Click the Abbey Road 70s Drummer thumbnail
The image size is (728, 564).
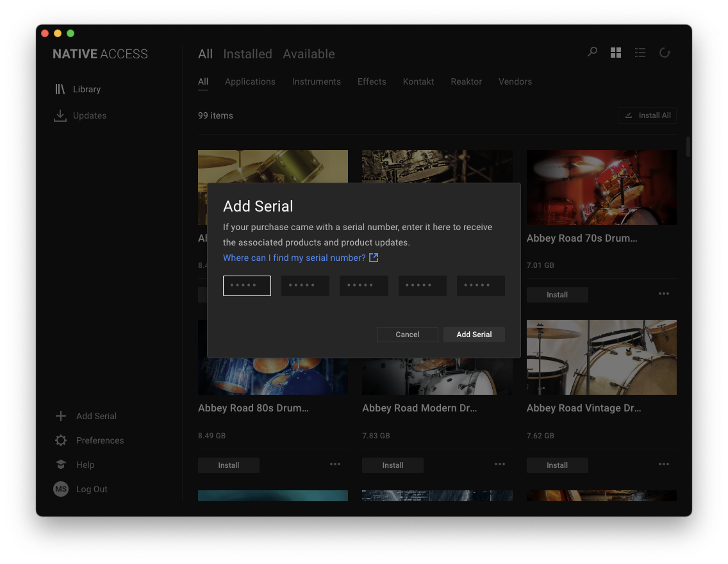pyautogui.click(x=601, y=187)
